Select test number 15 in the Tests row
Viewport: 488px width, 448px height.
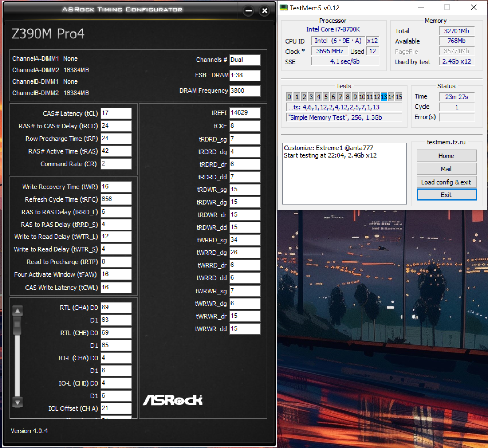click(x=399, y=97)
